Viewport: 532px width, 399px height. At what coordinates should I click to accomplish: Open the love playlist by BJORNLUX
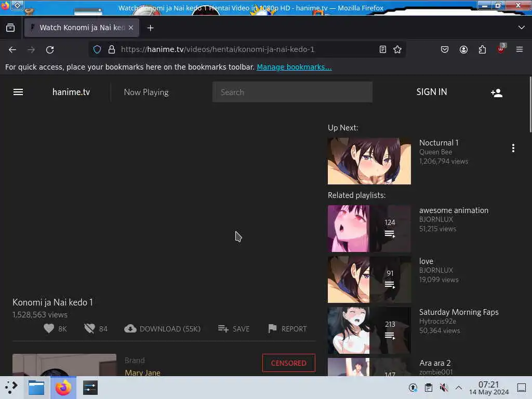(426, 261)
